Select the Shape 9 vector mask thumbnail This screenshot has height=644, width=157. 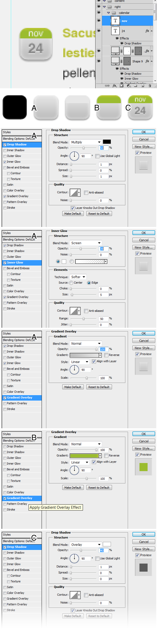[127, 61]
